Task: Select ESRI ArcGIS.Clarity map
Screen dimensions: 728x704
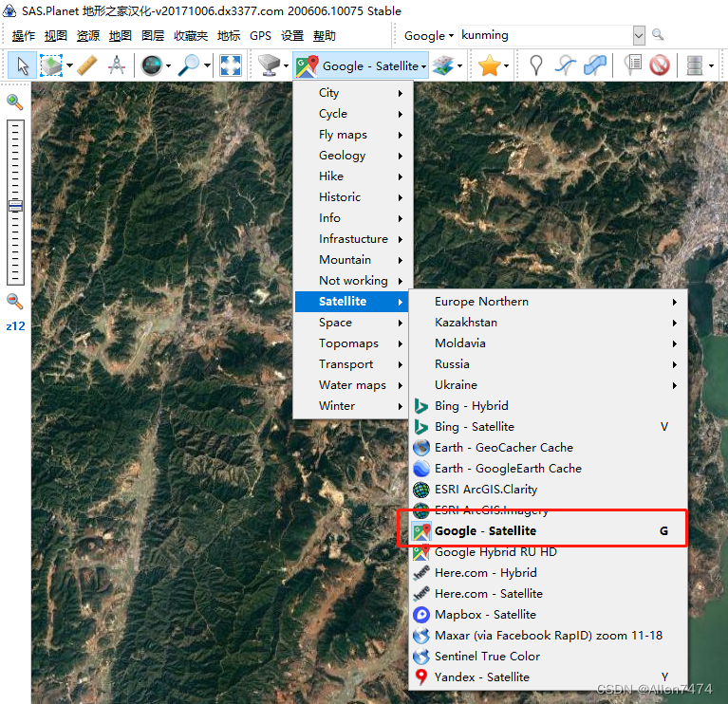Action: (x=549, y=490)
